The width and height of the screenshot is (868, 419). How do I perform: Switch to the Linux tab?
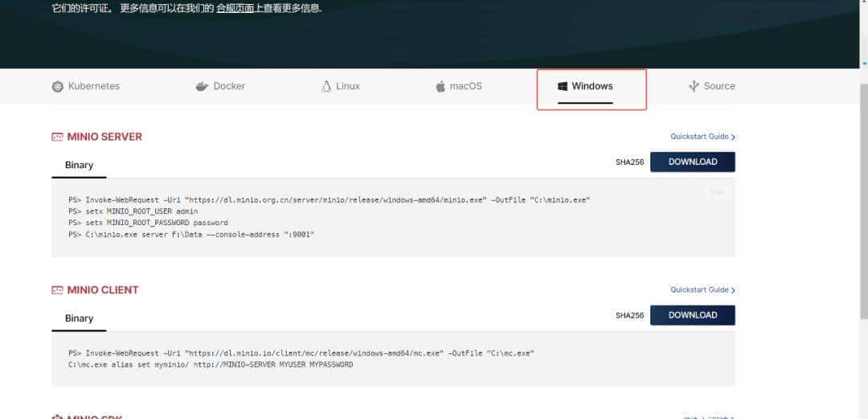[x=341, y=87]
